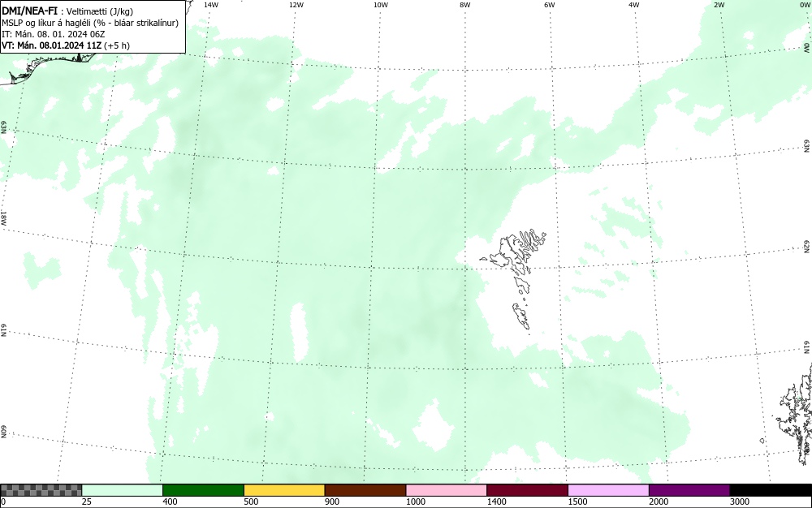The height and width of the screenshot is (508, 812).
Task: Click the "6W" longitude label
Action: click(550, 5)
